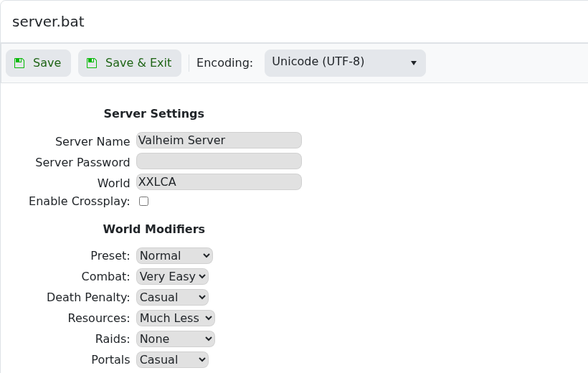Screen dimensions: 588x373
Task: Open the Encoding dropdown
Action: [x=345, y=63]
